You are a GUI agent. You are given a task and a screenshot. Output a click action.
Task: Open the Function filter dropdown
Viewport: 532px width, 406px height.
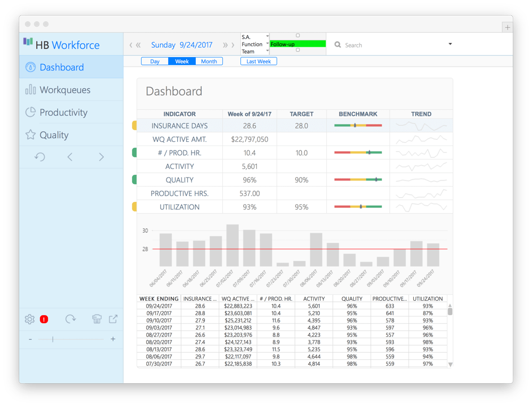(268, 44)
